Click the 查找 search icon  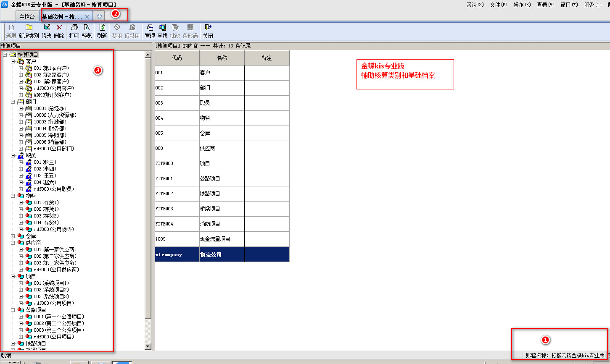pos(162,28)
